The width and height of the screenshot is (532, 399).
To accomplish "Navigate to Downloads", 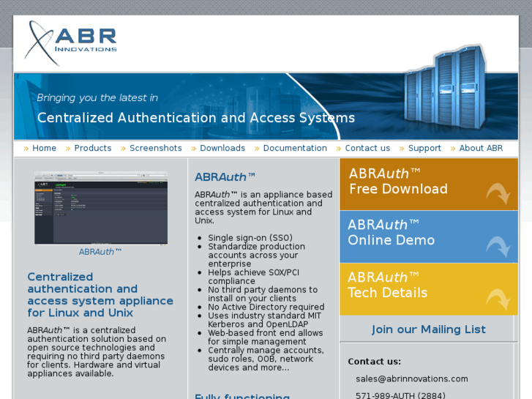I will 222,148.
